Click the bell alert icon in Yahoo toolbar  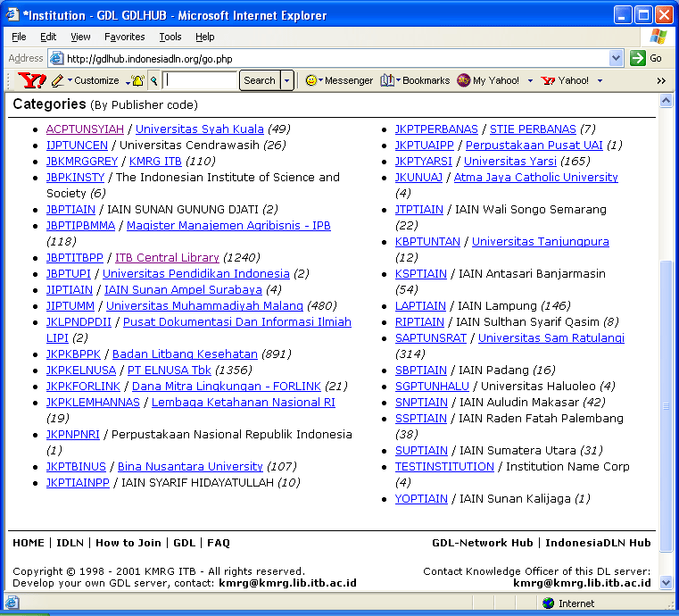tap(138, 80)
